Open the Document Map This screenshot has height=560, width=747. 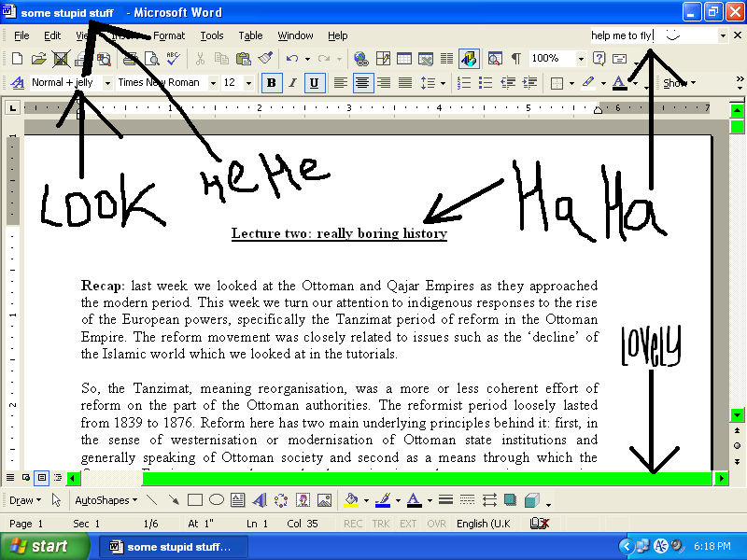click(496, 58)
